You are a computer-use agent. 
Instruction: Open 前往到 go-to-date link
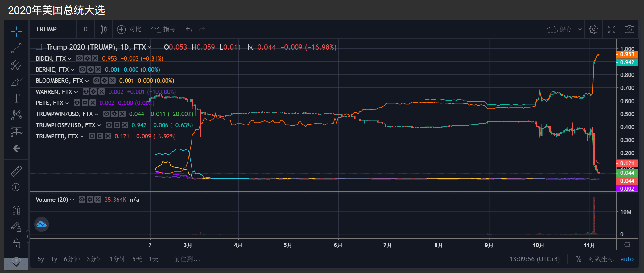click(187, 259)
